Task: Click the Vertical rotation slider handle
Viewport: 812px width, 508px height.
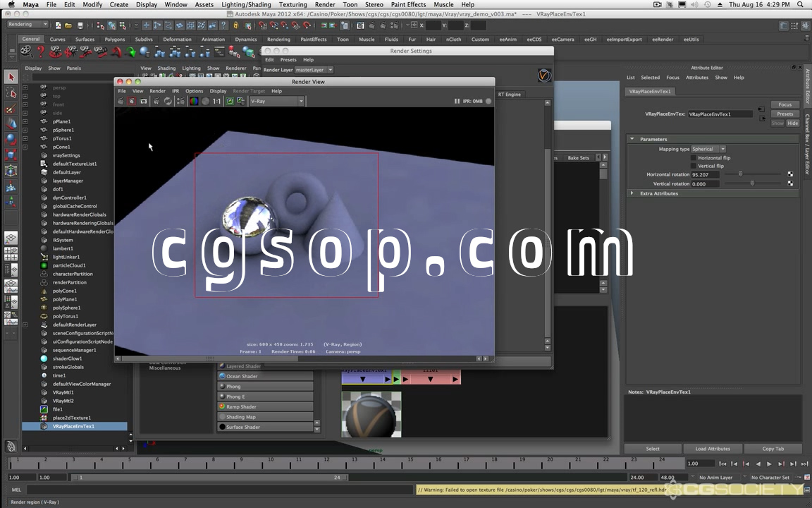Action: (752, 183)
